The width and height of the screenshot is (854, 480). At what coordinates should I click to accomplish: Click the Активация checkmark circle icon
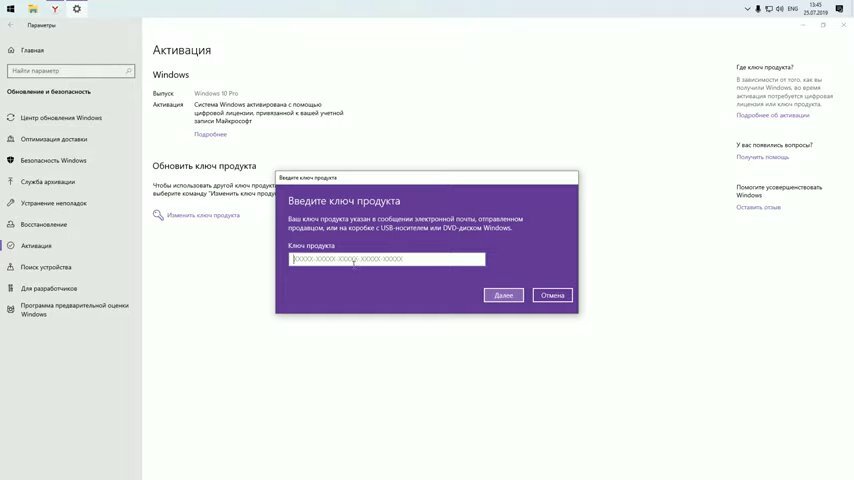[x=10, y=246]
